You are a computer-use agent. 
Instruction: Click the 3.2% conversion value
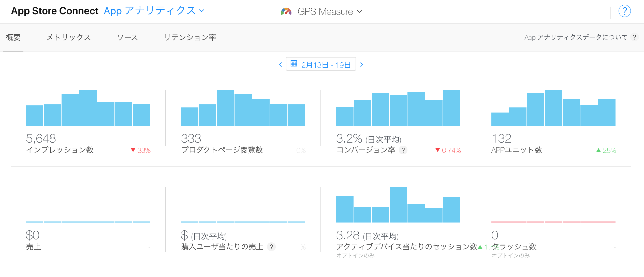(x=349, y=139)
